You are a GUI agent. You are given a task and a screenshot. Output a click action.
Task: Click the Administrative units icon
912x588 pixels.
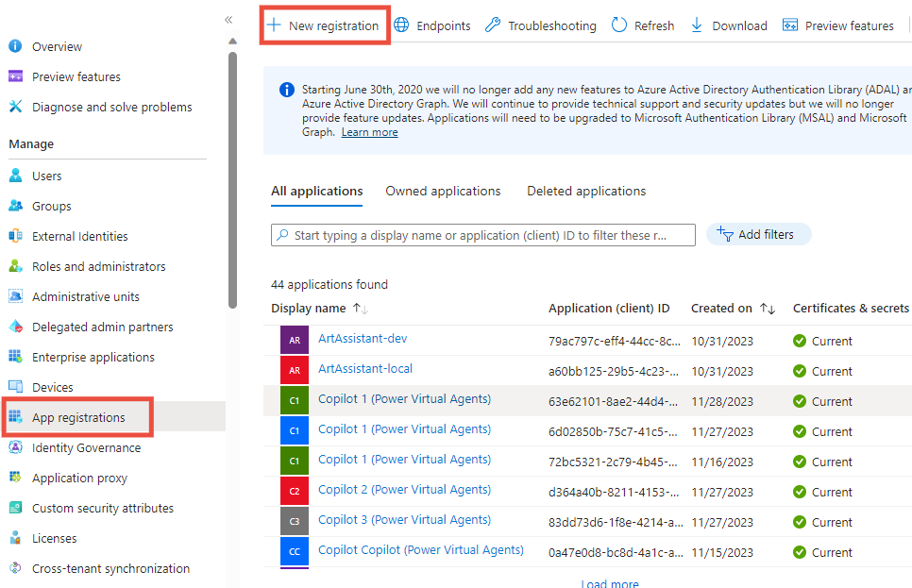[16, 296]
